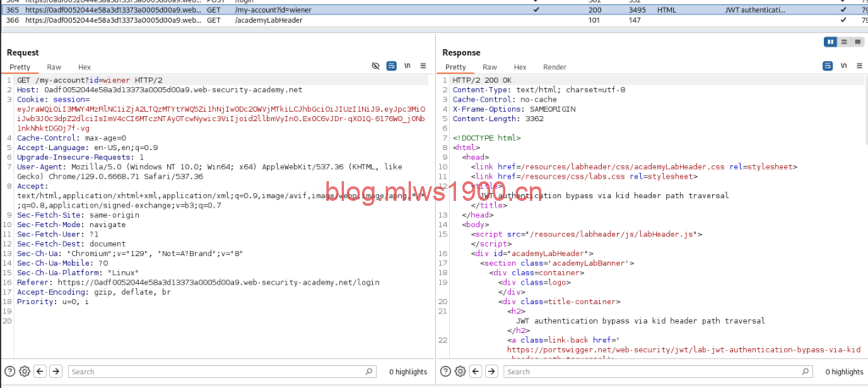Open Response panel help icon
868x388 pixels.
(x=446, y=371)
